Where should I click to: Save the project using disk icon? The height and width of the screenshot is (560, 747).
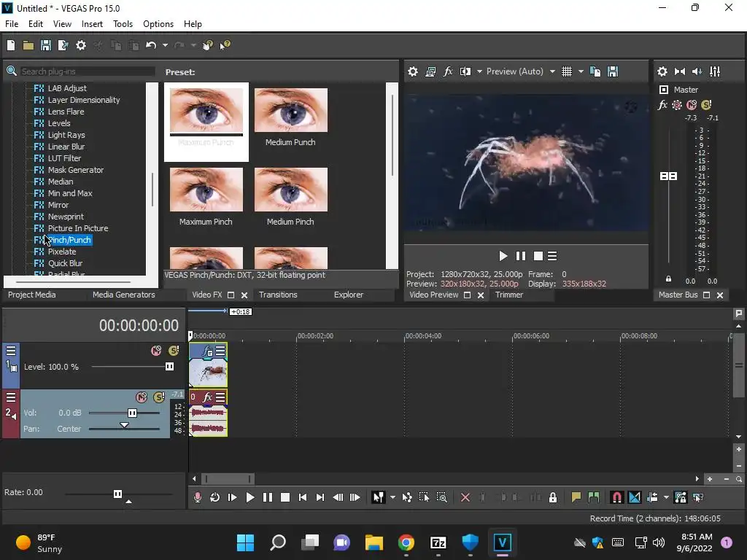46,45
